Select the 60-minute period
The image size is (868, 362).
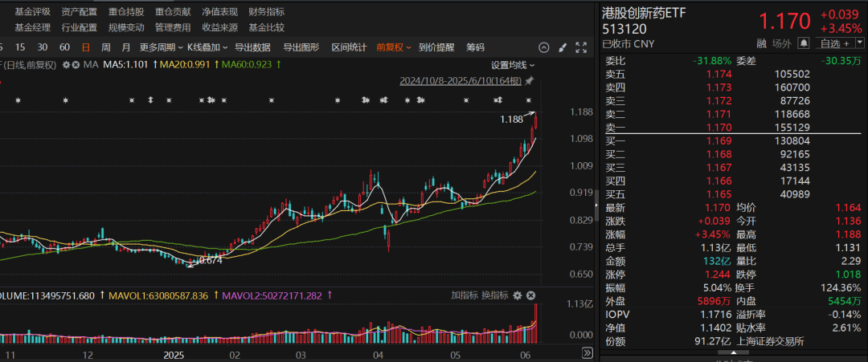point(64,47)
